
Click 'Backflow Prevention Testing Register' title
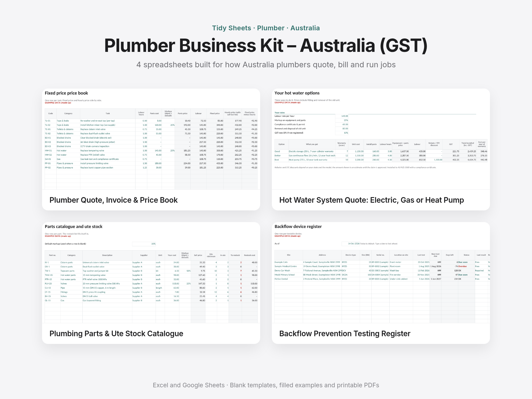point(345,334)
